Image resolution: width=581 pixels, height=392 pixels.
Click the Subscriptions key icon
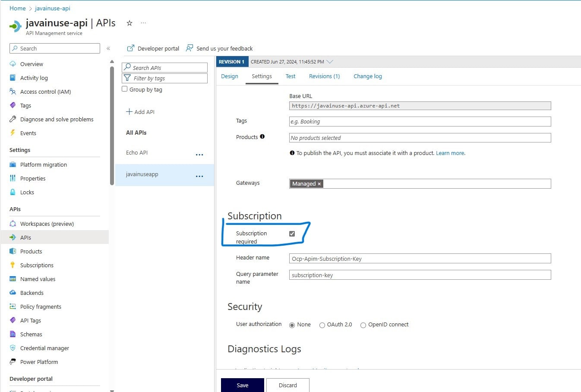click(x=13, y=265)
